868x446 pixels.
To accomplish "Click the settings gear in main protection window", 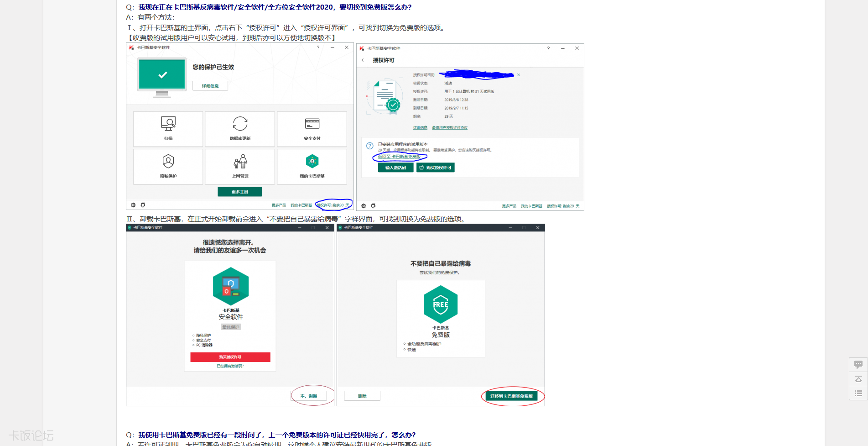I will click(133, 205).
